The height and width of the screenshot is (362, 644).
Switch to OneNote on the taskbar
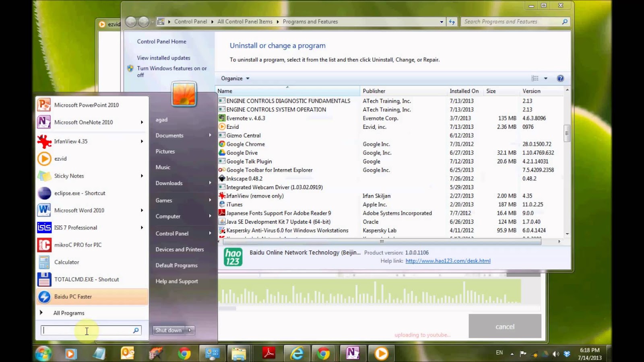353,354
